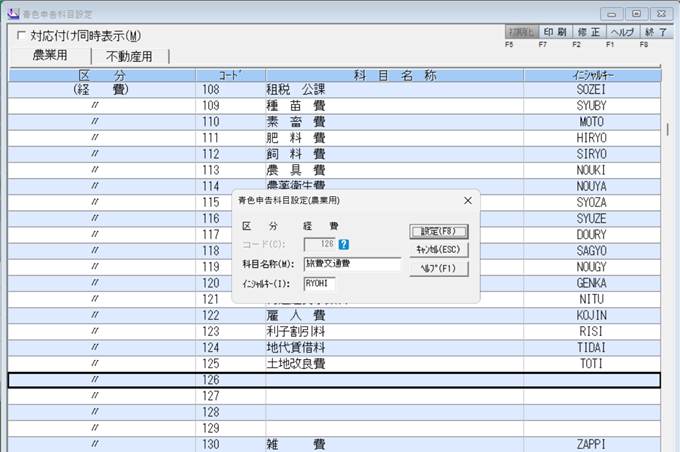The image size is (680, 452).
Task: Click the イニシャルキー column header
Action: pos(592,75)
